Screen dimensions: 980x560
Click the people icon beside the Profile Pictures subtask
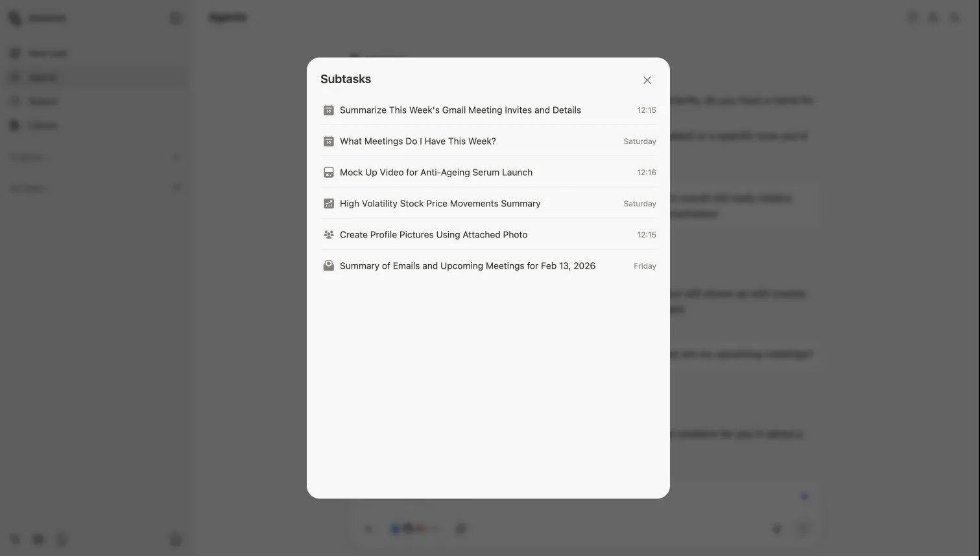tap(328, 234)
